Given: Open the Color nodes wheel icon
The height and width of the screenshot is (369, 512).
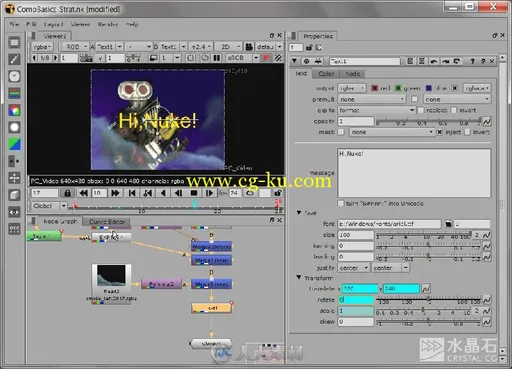Looking at the screenshot, I should click(14, 110).
